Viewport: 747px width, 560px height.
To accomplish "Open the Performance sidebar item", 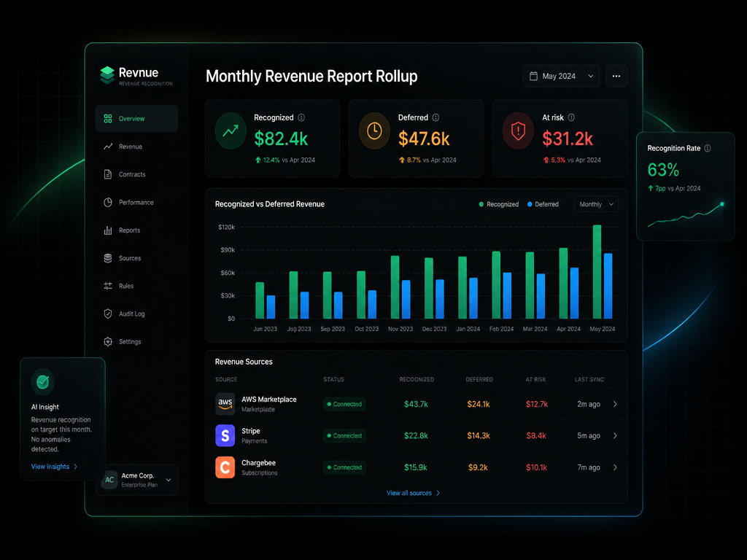I will [x=136, y=203].
